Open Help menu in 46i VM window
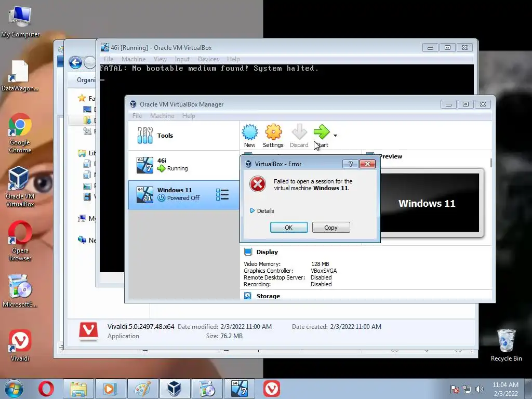The height and width of the screenshot is (399, 532). (233, 59)
